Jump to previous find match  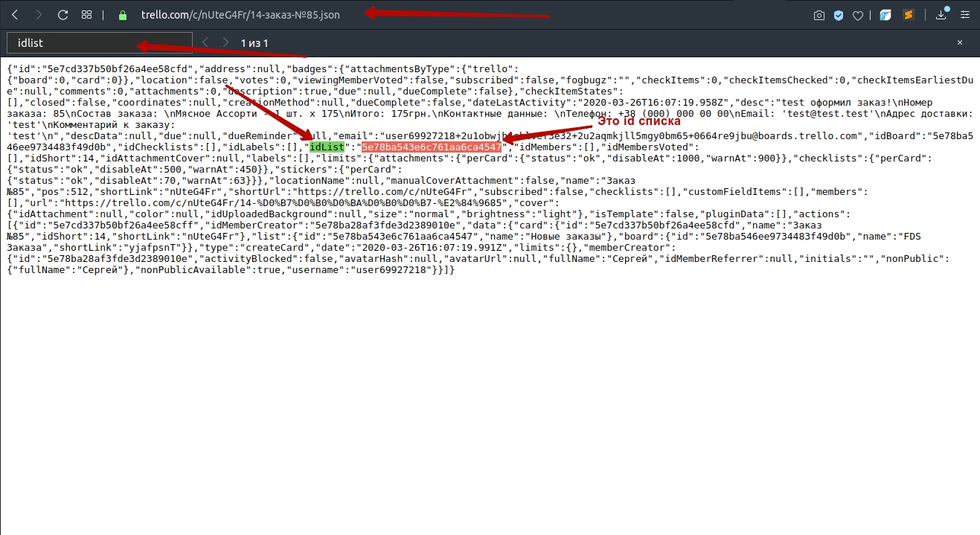205,43
